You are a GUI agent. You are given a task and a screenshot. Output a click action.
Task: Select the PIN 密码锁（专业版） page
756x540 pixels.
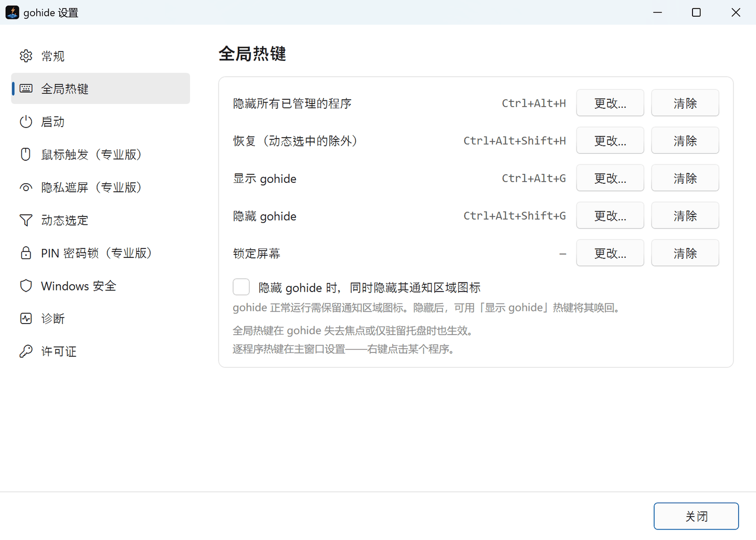100,253
